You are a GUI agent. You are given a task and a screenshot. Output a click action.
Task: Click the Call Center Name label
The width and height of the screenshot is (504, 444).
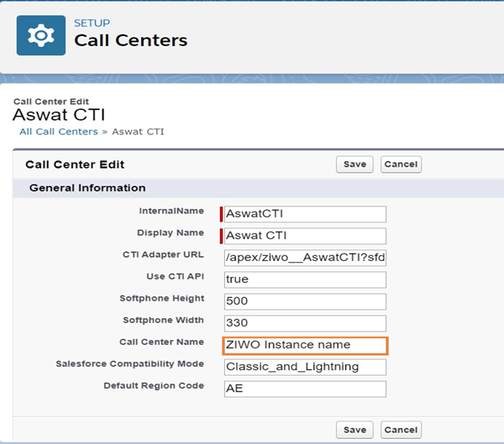click(x=161, y=342)
